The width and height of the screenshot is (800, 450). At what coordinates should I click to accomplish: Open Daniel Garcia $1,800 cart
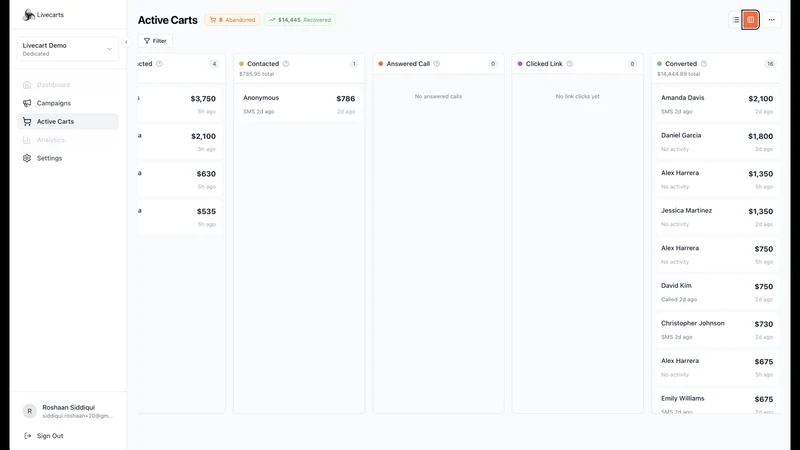717,142
